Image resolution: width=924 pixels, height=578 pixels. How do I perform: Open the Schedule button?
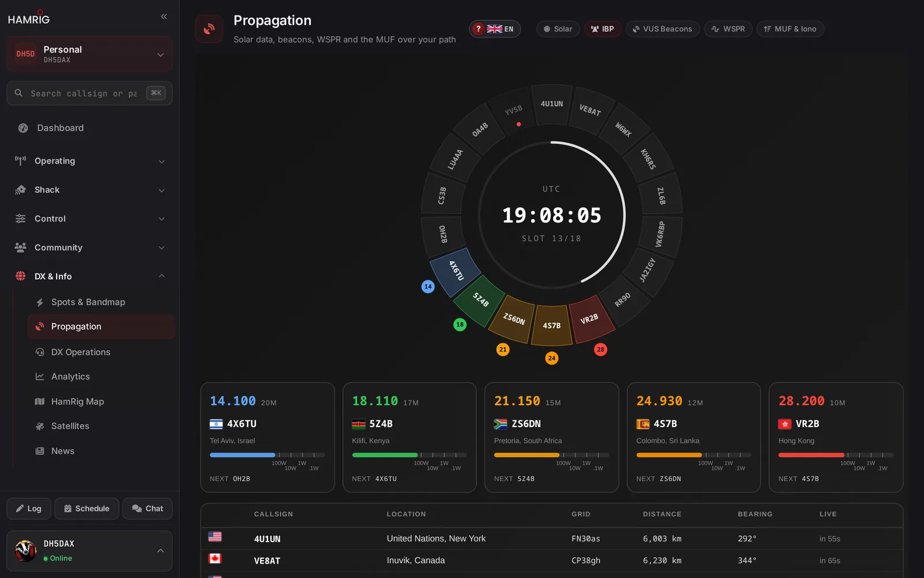[87, 509]
